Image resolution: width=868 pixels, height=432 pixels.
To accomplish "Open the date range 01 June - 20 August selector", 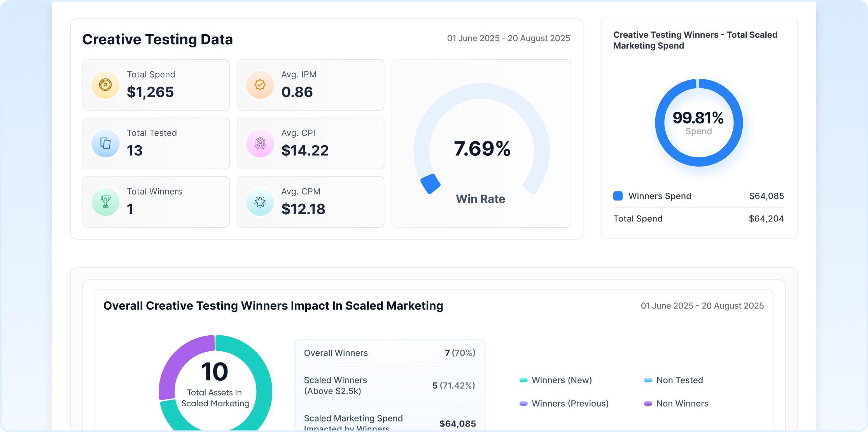I will [508, 38].
